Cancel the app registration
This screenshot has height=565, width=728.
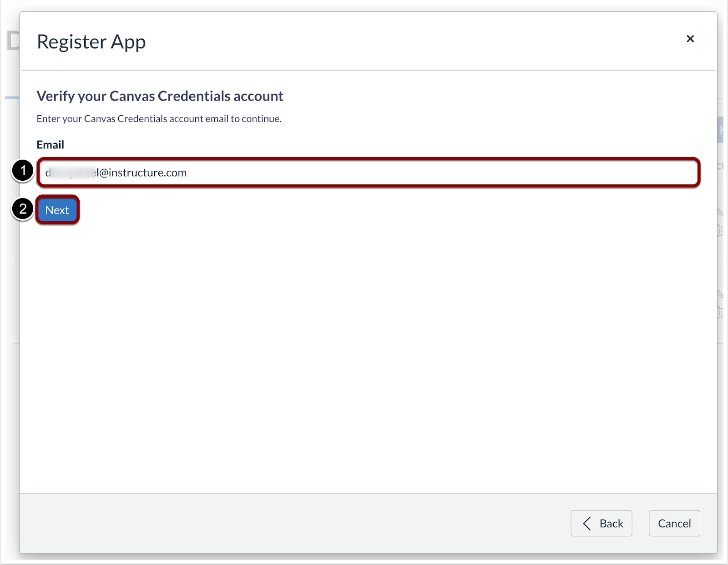tap(674, 524)
